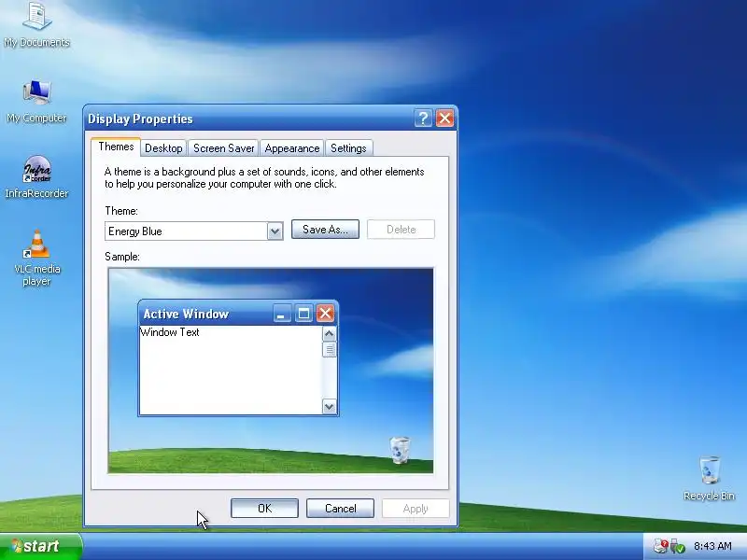Open the Screen Saver tab
This screenshot has width=747, height=560.
pyautogui.click(x=223, y=148)
